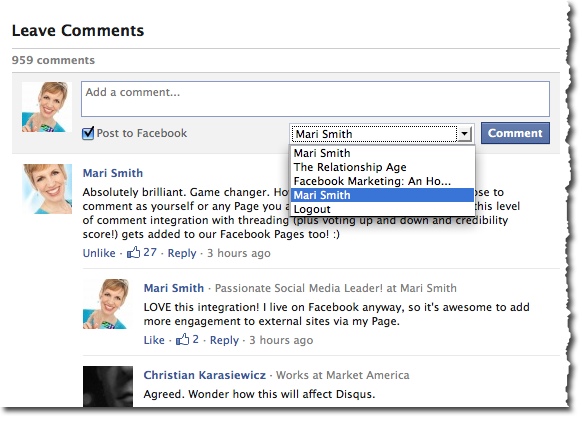The width and height of the screenshot is (582, 433).
Task: Click 3 hours ago on LOVE reply
Action: coord(281,340)
